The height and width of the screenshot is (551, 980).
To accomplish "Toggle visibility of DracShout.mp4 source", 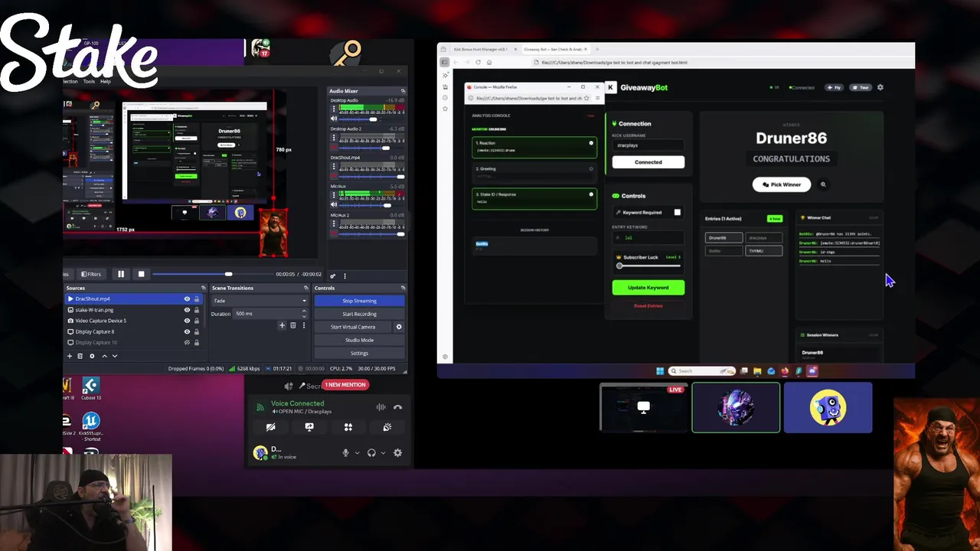I will [187, 299].
